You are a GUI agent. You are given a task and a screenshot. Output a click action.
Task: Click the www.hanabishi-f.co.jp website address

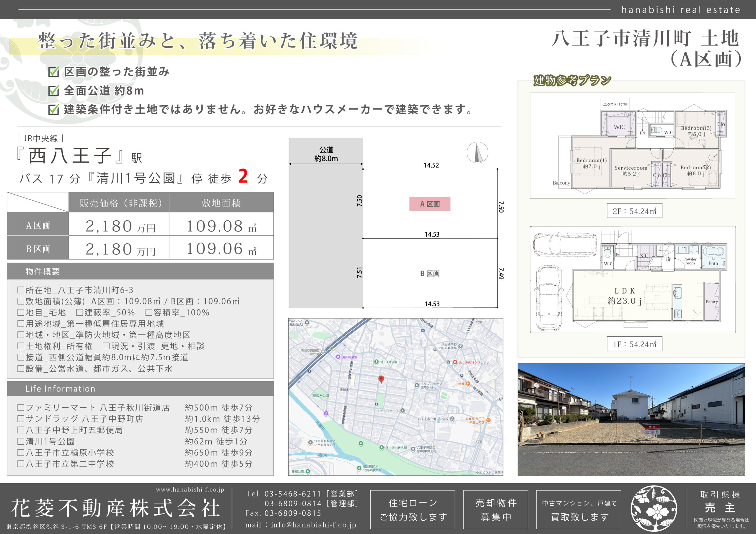point(190,489)
